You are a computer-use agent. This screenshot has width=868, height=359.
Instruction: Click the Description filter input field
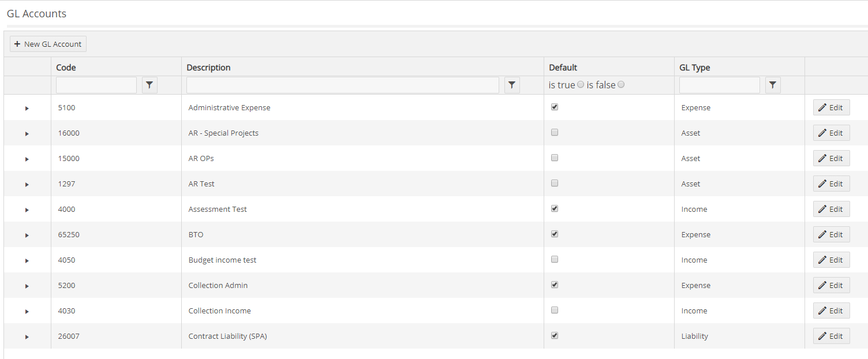343,85
